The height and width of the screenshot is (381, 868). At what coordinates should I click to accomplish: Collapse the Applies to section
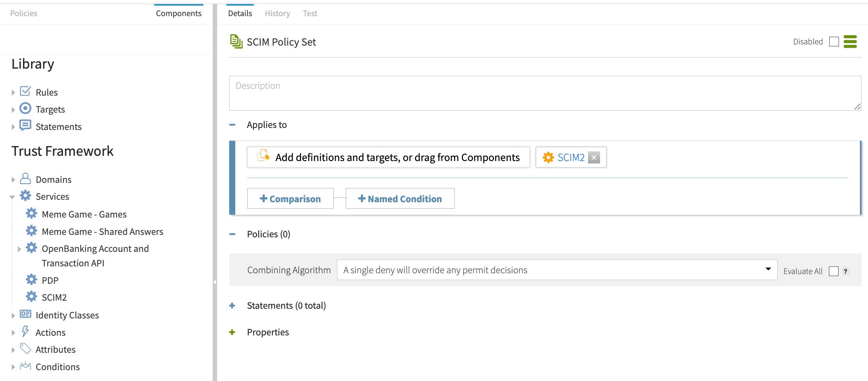pos(232,125)
